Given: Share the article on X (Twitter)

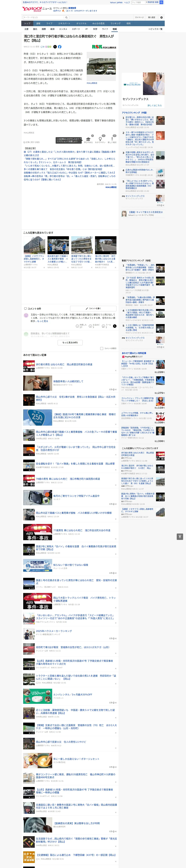Looking at the screenshot, I should pyautogui.click(x=55, y=47).
